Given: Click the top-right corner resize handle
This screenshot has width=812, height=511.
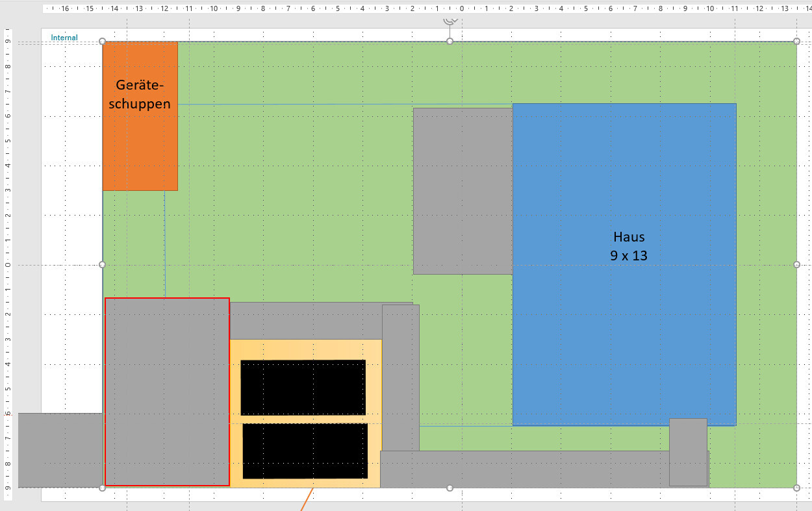Looking at the screenshot, I should [x=796, y=42].
